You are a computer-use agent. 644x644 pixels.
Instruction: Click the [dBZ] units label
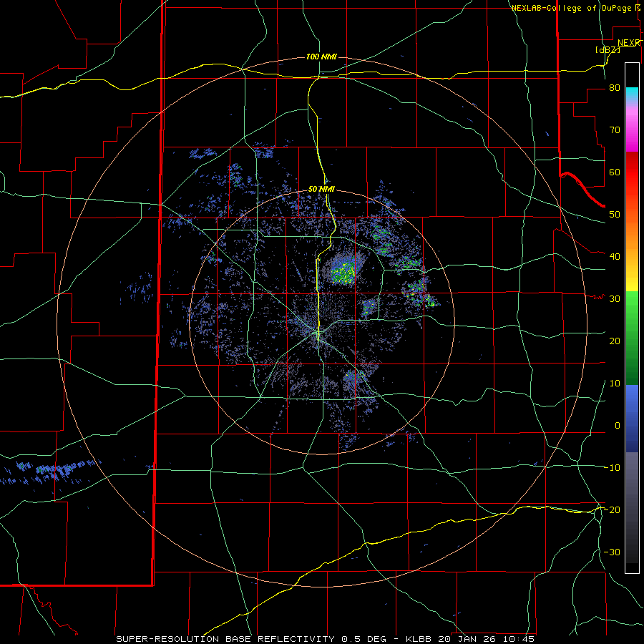608,49
